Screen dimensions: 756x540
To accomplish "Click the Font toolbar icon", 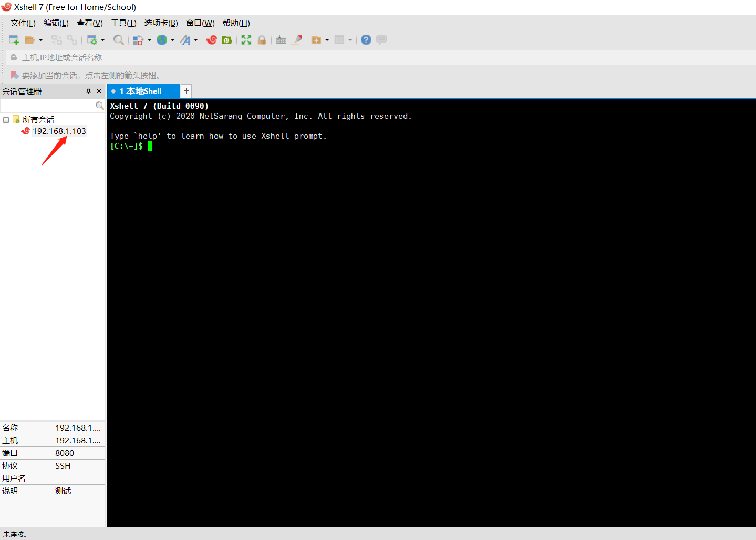I will pos(185,40).
